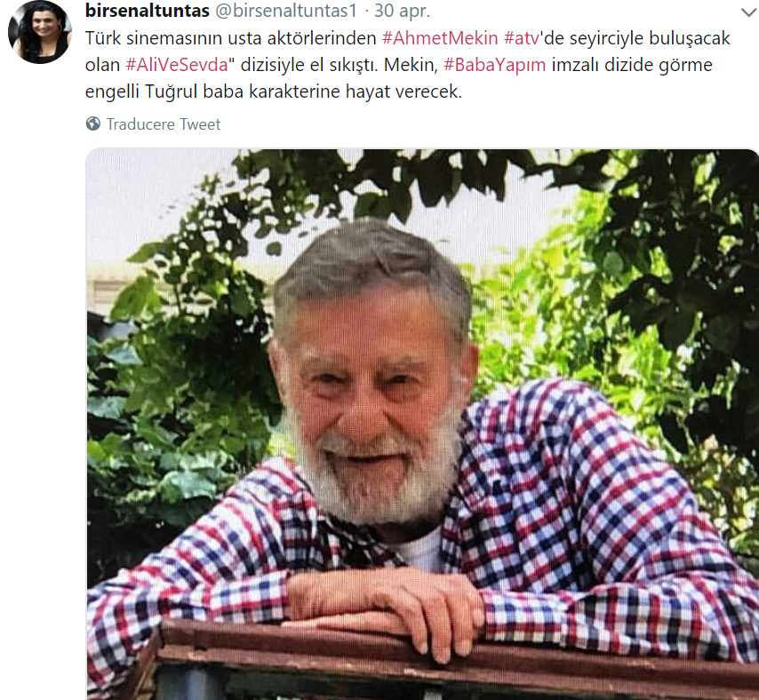Open the tweet via 30 apr. timestamp
Screen dimensions: 759x700
pyautogui.click(x=402, y=11)
